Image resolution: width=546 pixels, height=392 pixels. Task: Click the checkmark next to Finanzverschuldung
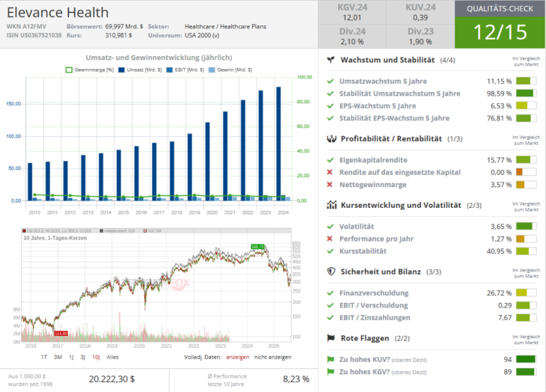pos(330,293)
